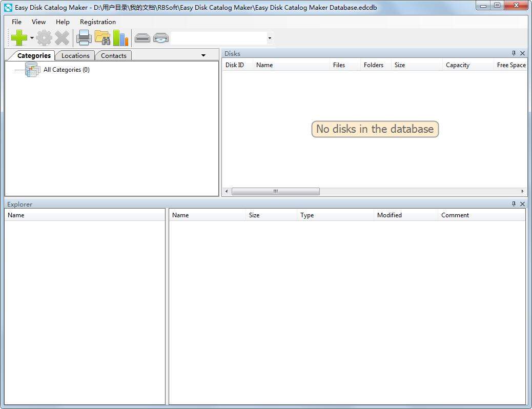View statistics via the bar chart icon
Screen dimensions: 532x409
coord(121,37)
